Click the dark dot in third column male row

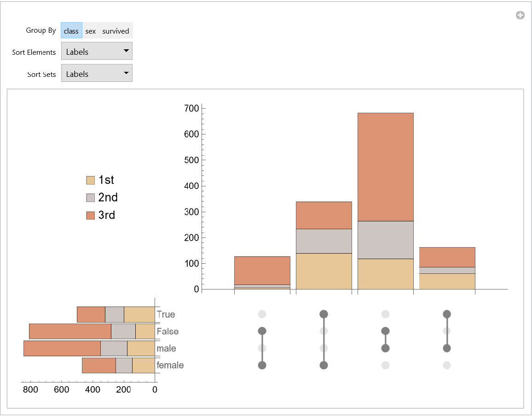click(x=385, y=348)
